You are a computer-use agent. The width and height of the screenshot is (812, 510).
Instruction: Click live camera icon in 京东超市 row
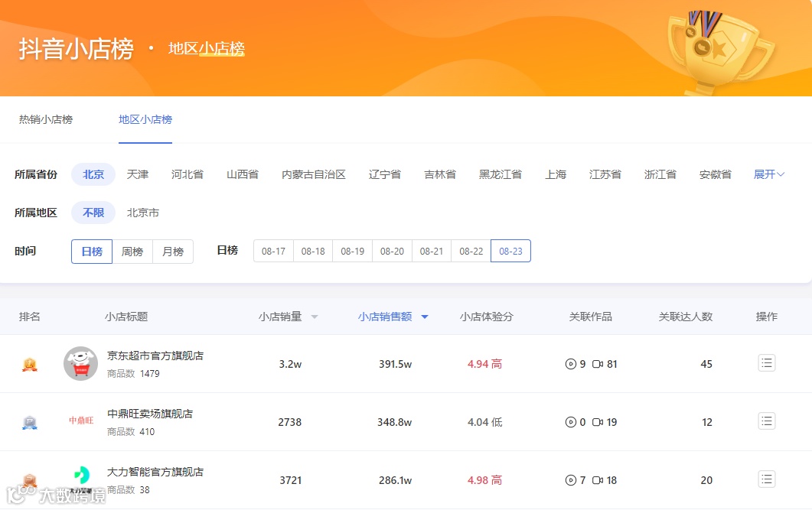tap(598, 364)
